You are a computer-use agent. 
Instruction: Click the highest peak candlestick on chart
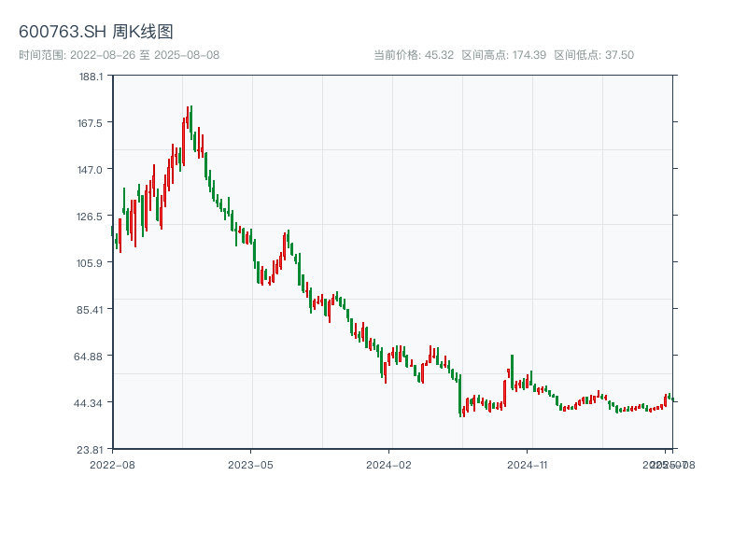click(190, 119)
